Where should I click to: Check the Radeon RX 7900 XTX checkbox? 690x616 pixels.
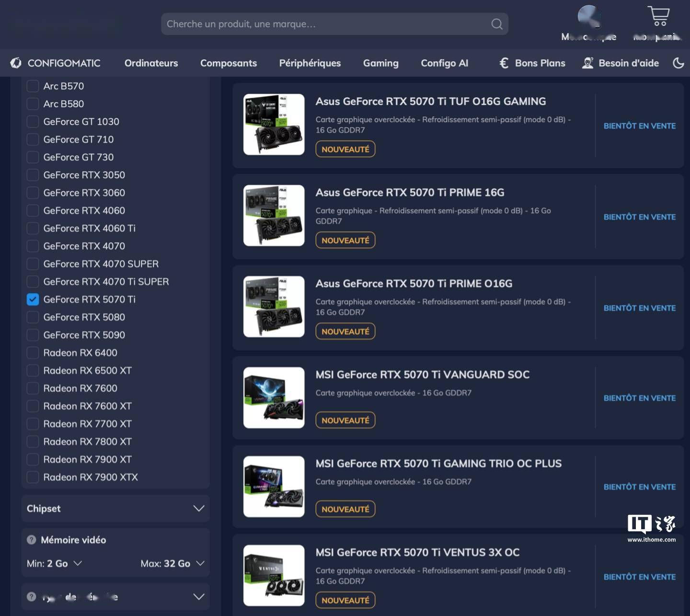33,477
